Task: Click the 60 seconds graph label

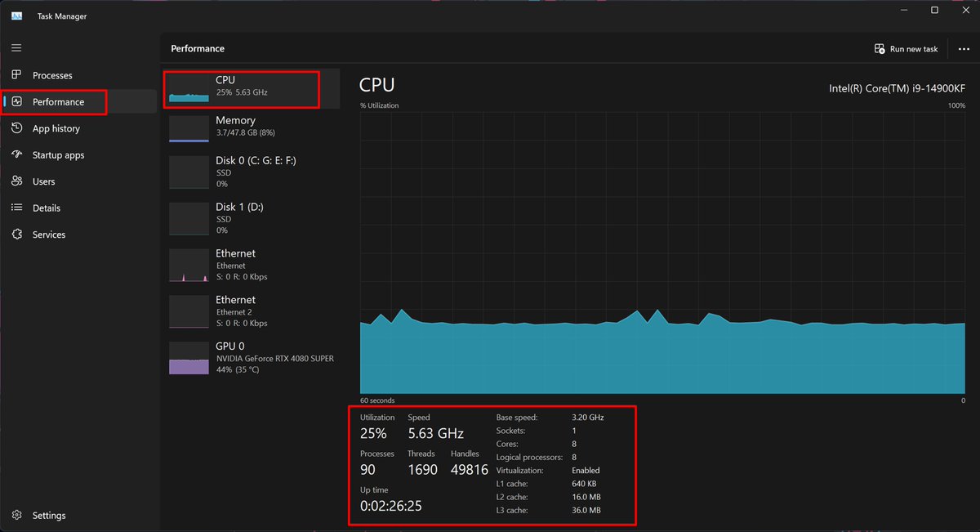Action: (377, 400)
